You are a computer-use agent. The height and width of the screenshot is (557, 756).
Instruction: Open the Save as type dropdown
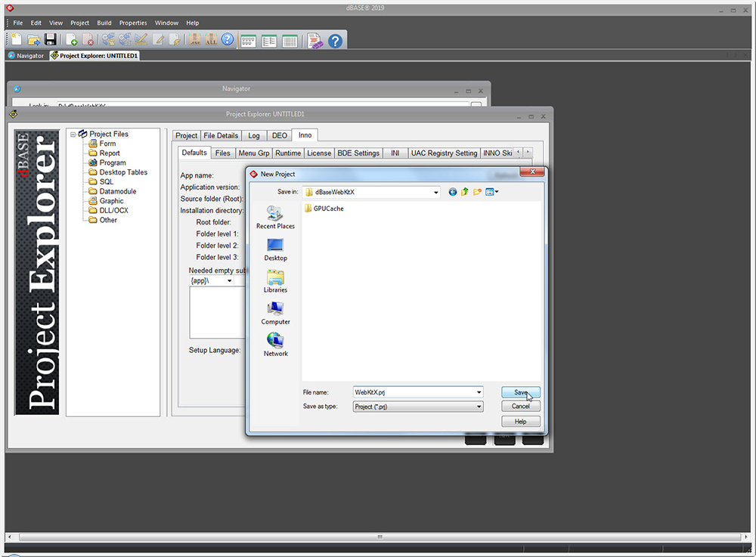479,407
